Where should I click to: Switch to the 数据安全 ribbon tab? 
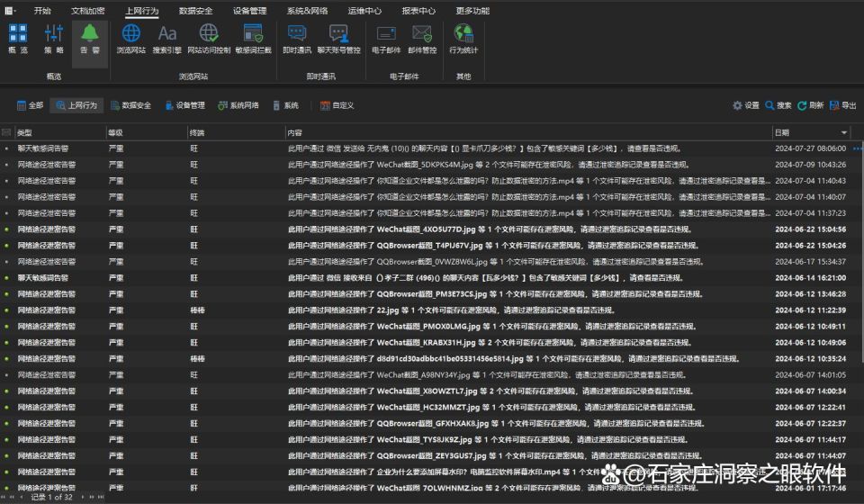pos(195,11)
